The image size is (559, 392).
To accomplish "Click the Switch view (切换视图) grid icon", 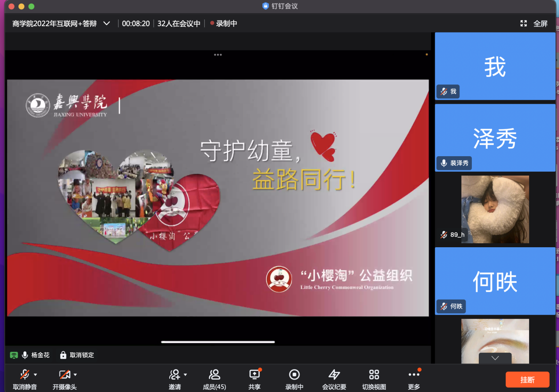I will pyautogui.click(x=374, y=374).
